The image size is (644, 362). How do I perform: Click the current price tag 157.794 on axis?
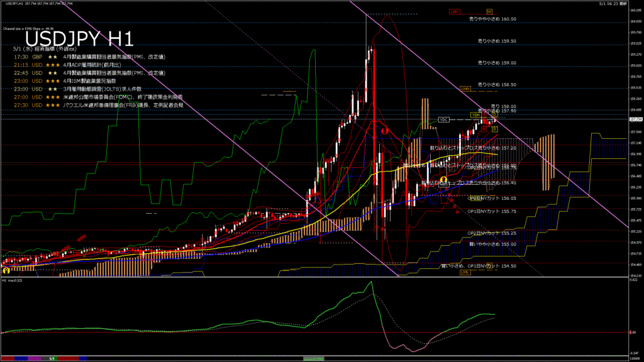pos(636,119)
